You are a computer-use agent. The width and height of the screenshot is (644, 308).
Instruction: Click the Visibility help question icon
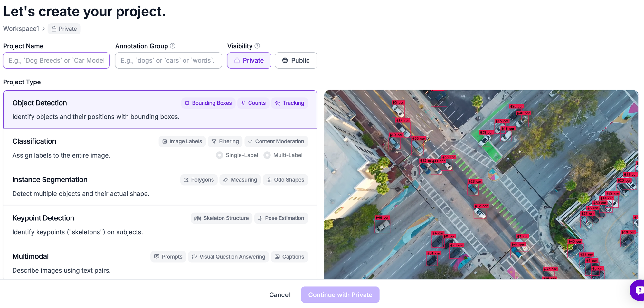click(257, 46)
